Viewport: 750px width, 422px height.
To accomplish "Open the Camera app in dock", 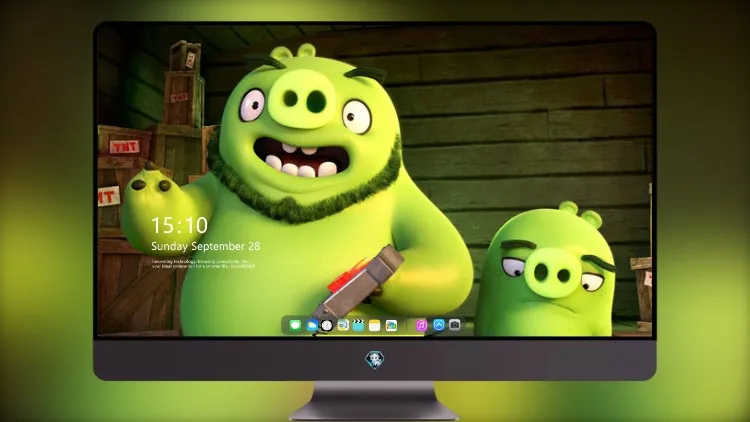I will [454, 325].
